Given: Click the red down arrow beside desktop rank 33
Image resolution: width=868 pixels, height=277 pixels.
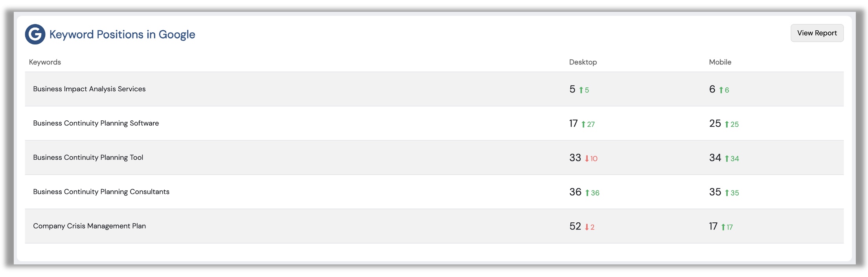Looking at the screenshot, I should coord(587,159).
